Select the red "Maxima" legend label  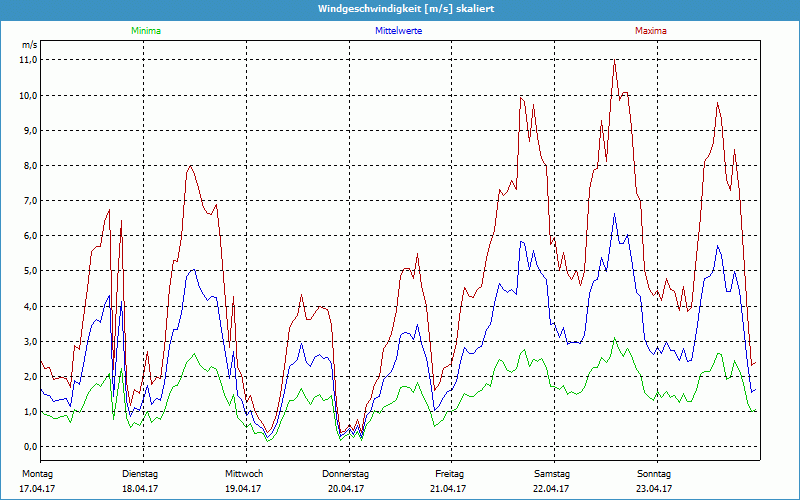(x=651, y=31)
